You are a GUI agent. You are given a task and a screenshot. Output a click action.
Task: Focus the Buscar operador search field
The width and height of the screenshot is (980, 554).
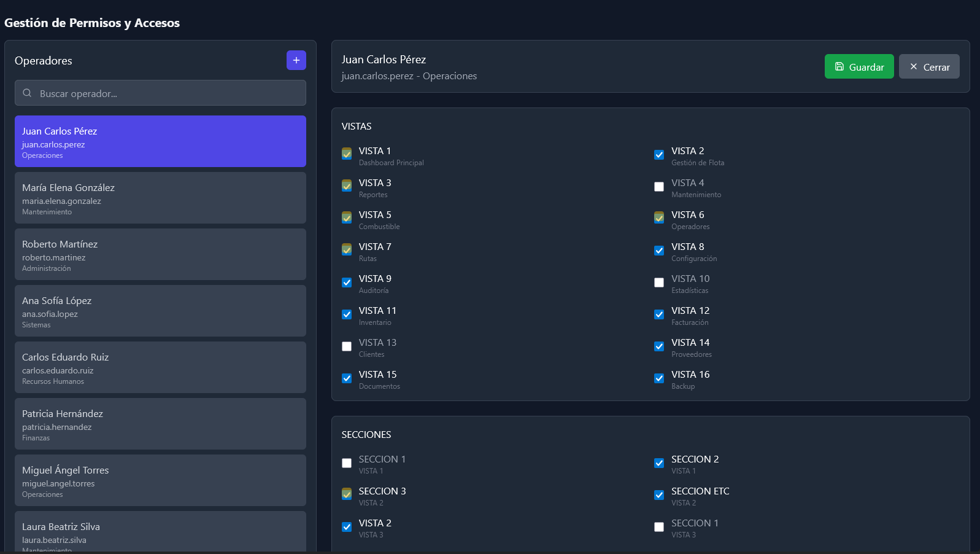pos(160,93)
